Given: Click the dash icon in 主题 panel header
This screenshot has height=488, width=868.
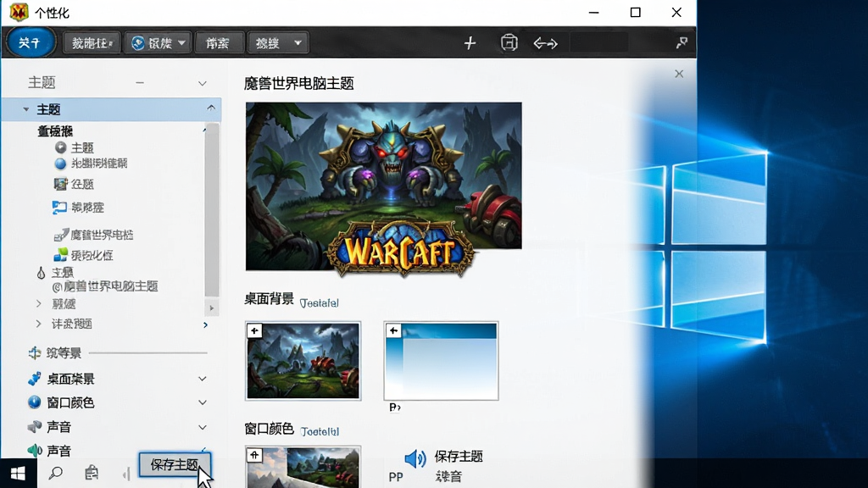Looking at the screenshot, I should click(140, 83).
